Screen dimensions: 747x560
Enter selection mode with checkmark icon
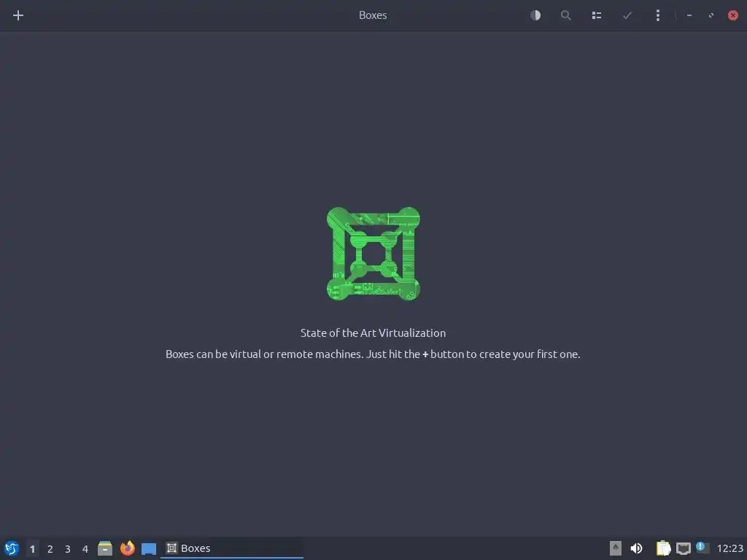tap(627, 15)
